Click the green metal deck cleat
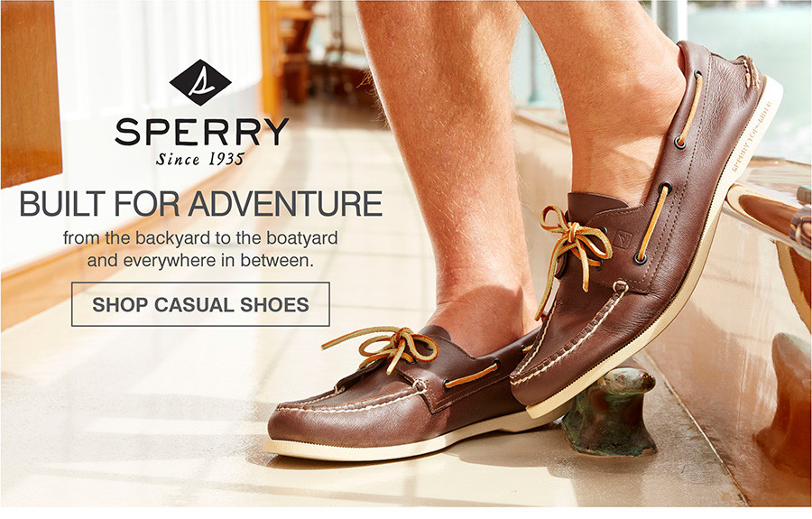 point(609,412)
